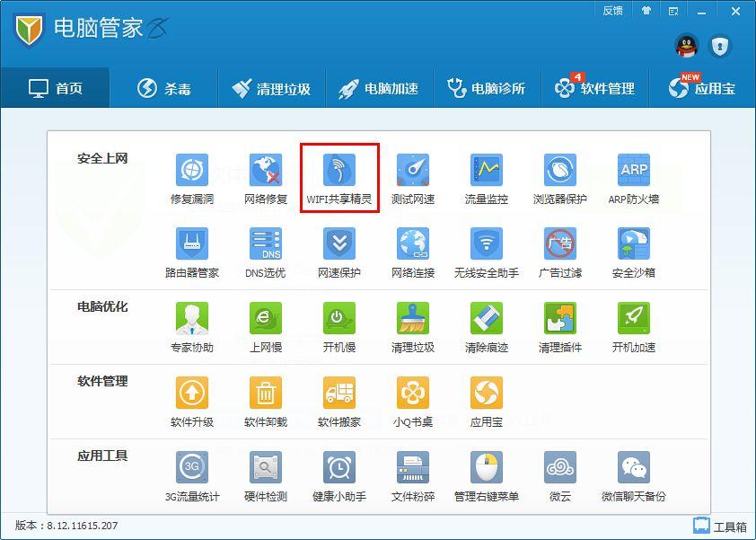Open 工具箱 toolbox button

(720, 526)
